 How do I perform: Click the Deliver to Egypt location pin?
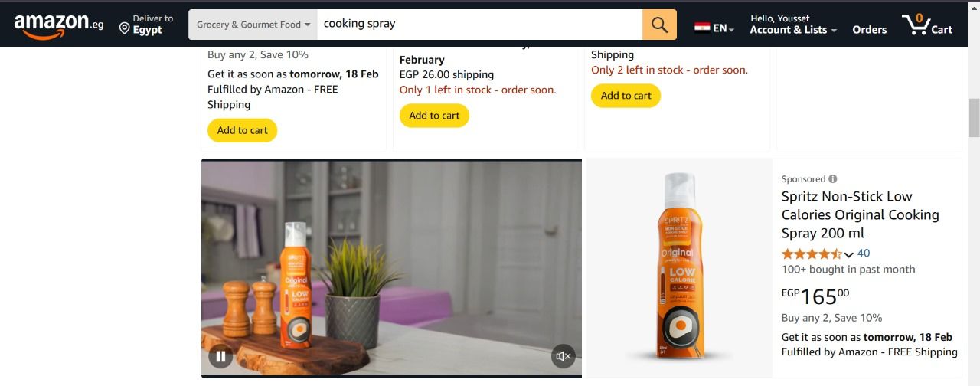tap(124, 28)
